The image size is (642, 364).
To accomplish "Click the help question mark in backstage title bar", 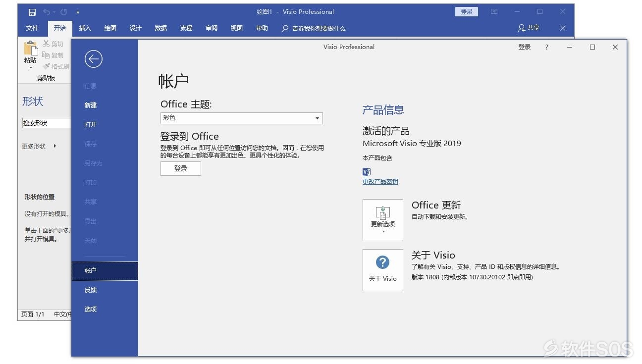I will (x=547, y=47).
